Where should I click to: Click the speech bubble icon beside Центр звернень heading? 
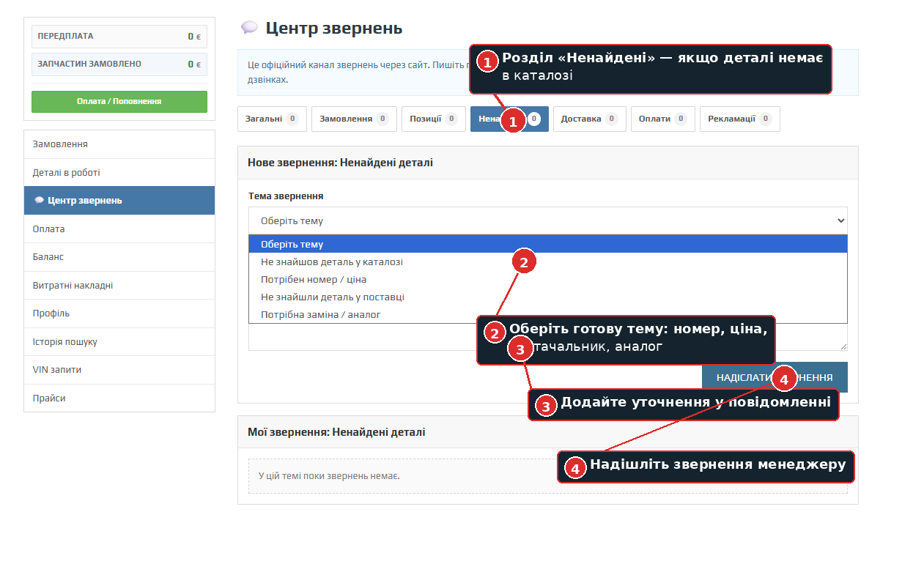[x=249, y=28]
